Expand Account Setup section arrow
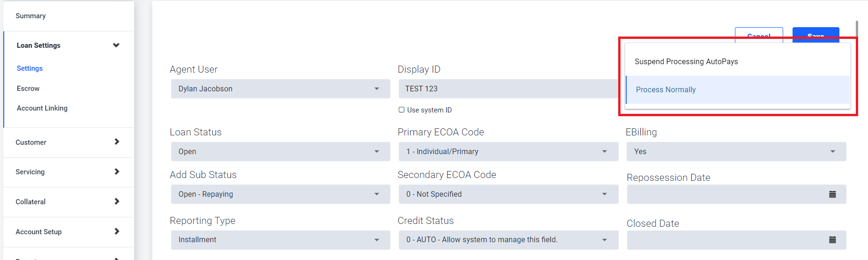The image size is (868, 260). [117, 231]
